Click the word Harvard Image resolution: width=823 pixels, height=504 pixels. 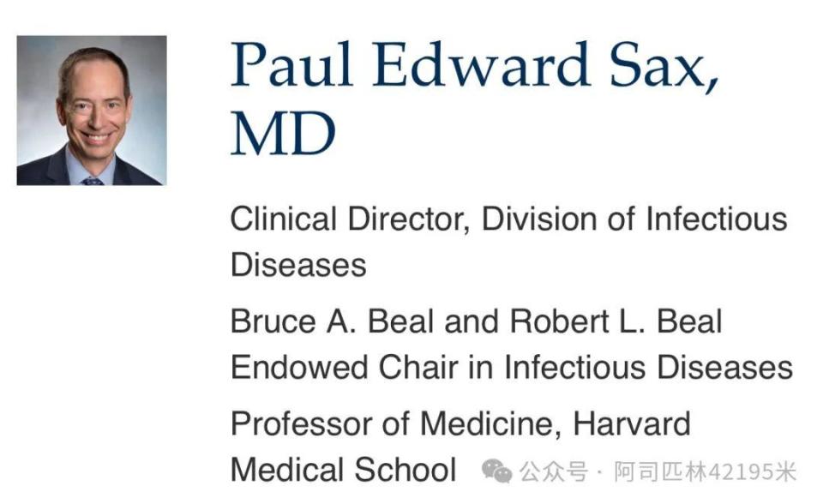click(x=632, y=423)
